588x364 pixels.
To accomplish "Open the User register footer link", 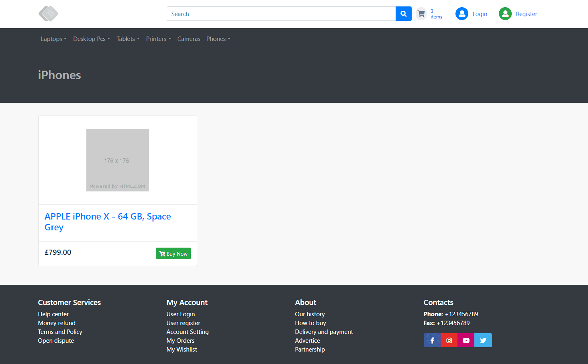I will point(184,323).
